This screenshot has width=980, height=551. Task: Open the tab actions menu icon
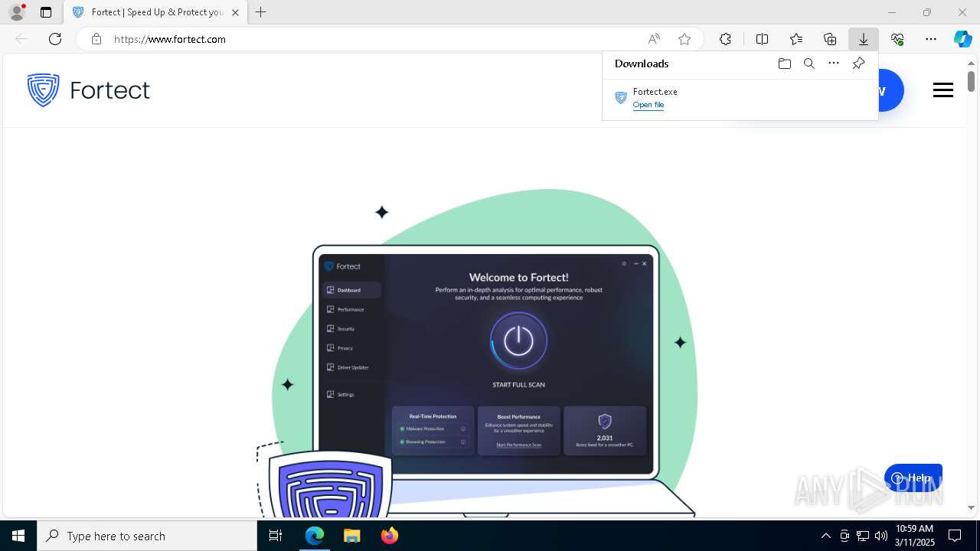click(x=46, y=12)
